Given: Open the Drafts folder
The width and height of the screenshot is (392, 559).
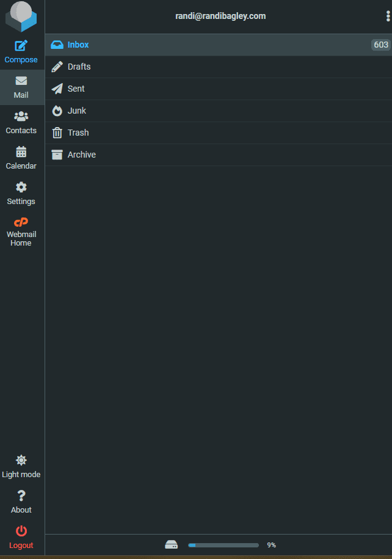Looking at the screenshot, I should [79, 67].
